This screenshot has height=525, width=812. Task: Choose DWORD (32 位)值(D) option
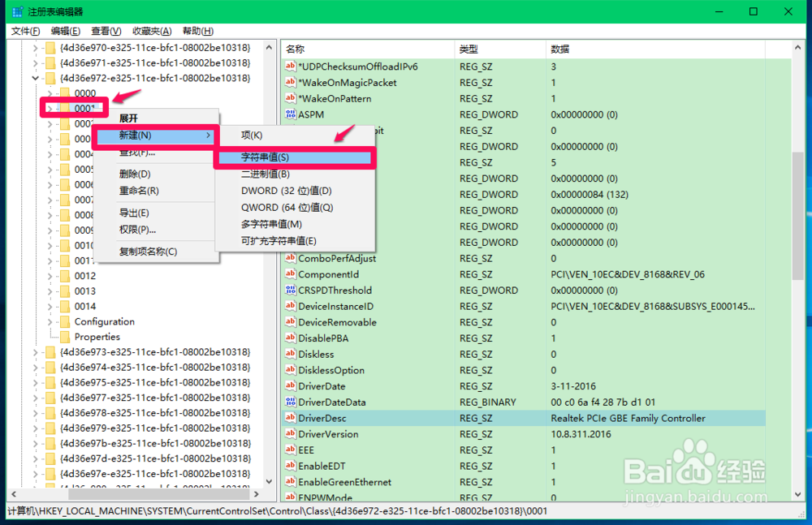295,191
